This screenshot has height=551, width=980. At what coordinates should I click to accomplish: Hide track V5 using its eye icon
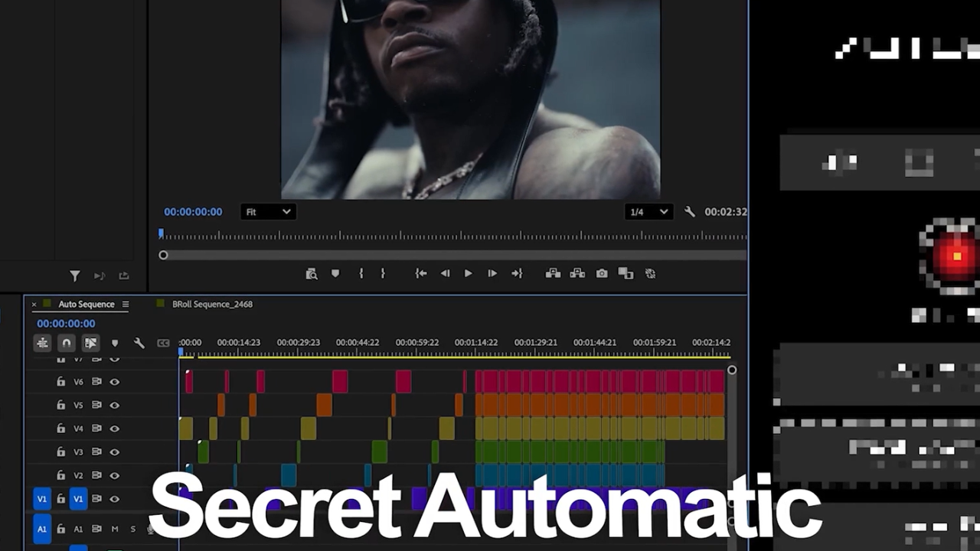(115, 405)
